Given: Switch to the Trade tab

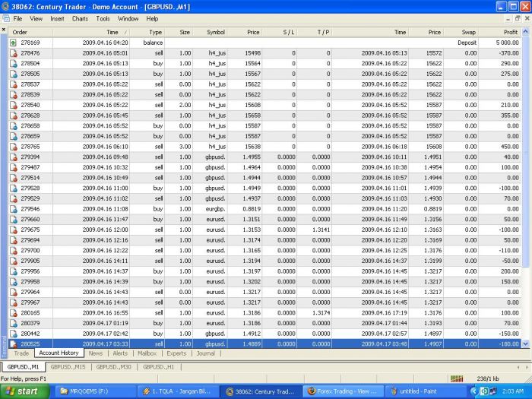Looking at the screenshot, I should pos(21,353).
